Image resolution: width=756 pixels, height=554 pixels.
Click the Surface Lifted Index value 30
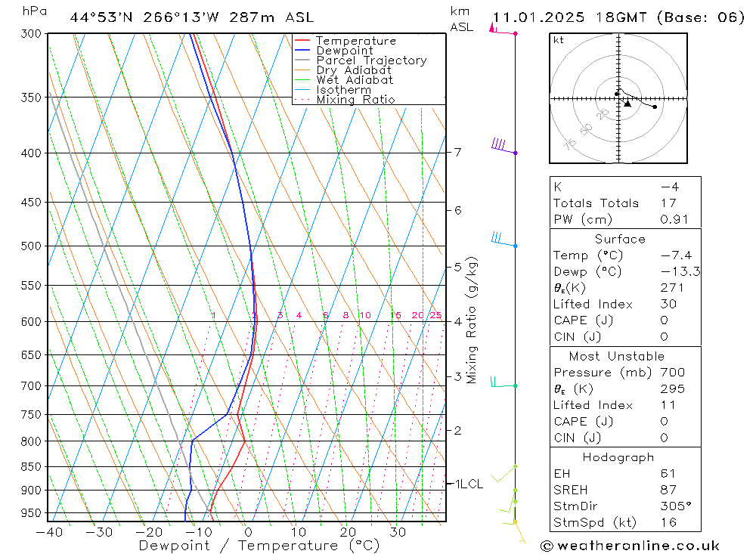tap(669, 304)
